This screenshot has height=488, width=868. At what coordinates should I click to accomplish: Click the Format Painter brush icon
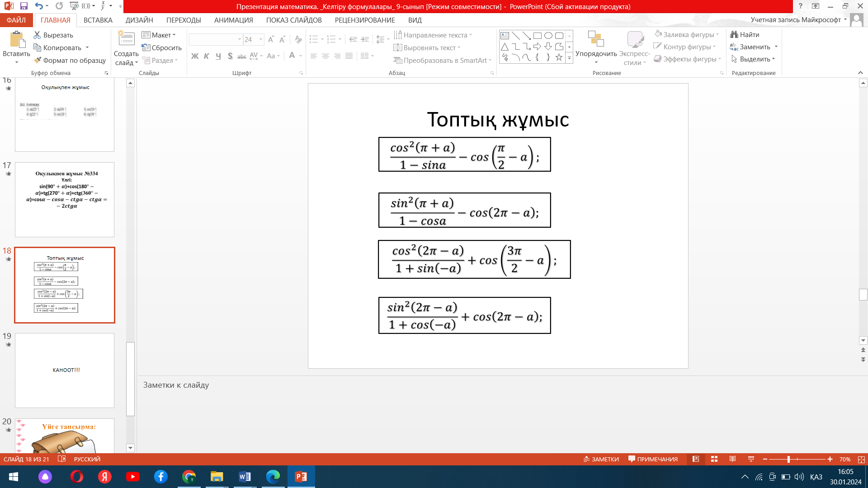[x=38, y=60]
